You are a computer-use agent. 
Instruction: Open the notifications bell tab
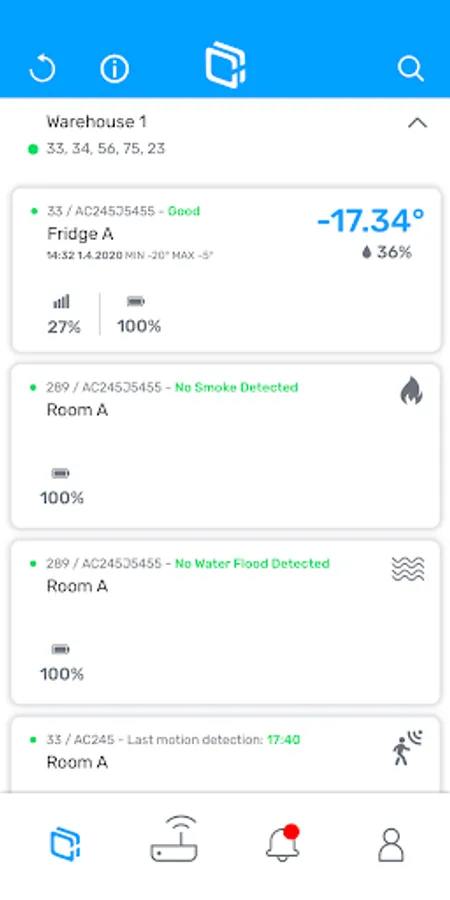click(283, 843)
